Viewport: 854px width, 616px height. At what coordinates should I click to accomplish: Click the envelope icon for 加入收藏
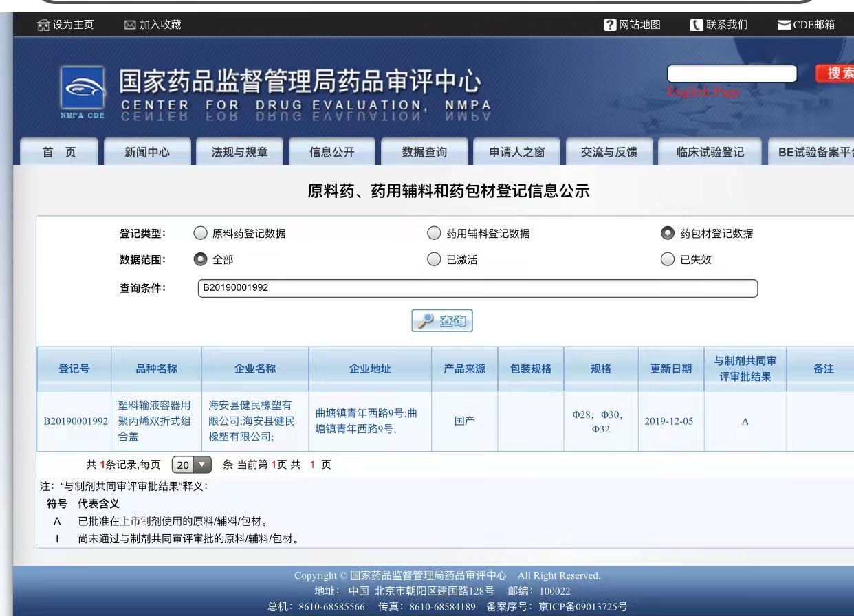[x=129, y=25]
